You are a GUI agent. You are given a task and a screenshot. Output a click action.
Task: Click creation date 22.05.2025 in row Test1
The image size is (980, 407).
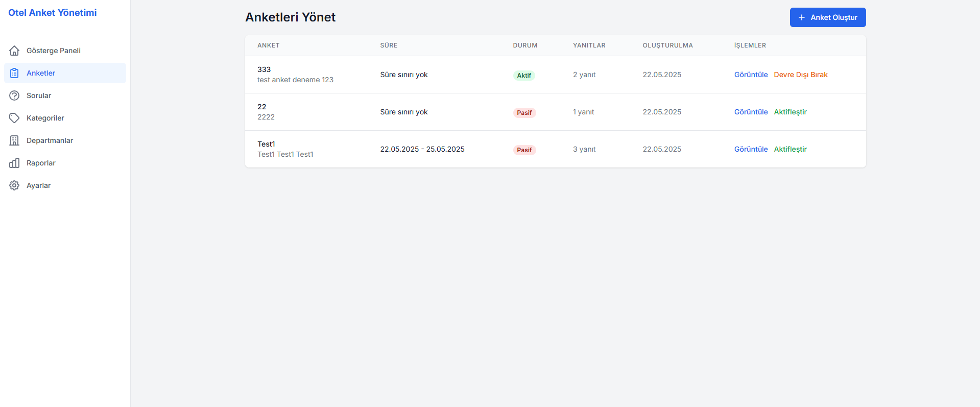(662, 149)
